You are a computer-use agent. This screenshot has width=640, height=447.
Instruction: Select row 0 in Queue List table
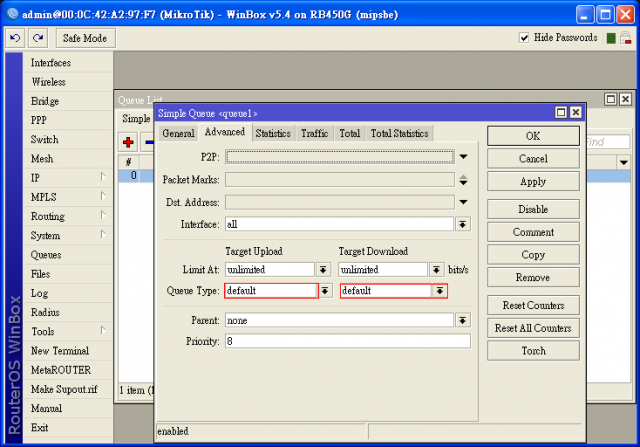136,176
